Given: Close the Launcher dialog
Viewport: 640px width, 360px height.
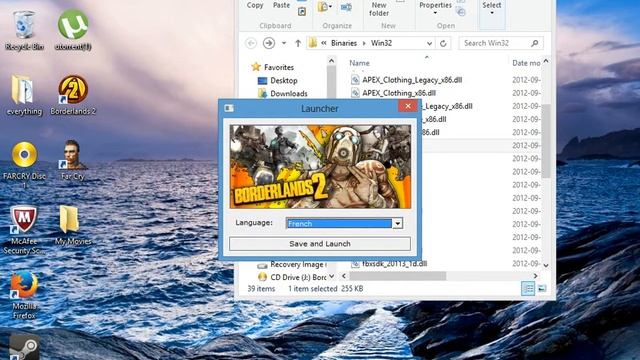Looking at the screenshot, I should point(408,106).
